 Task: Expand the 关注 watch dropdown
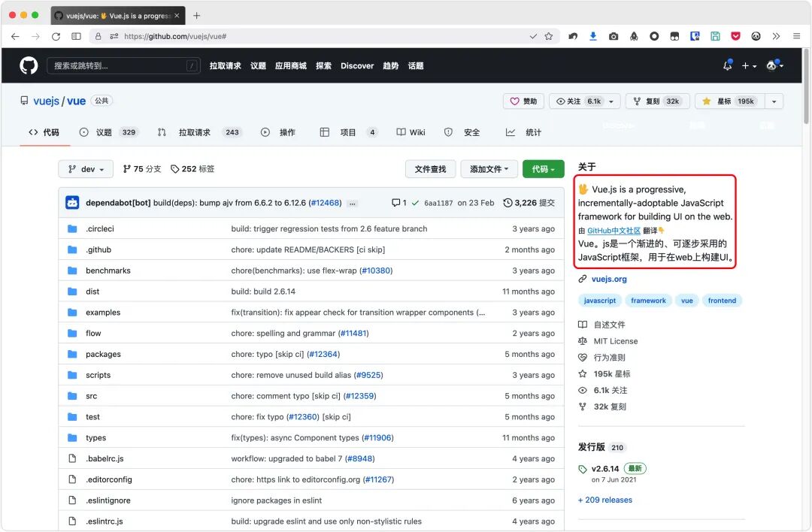[x=611, y=101]
